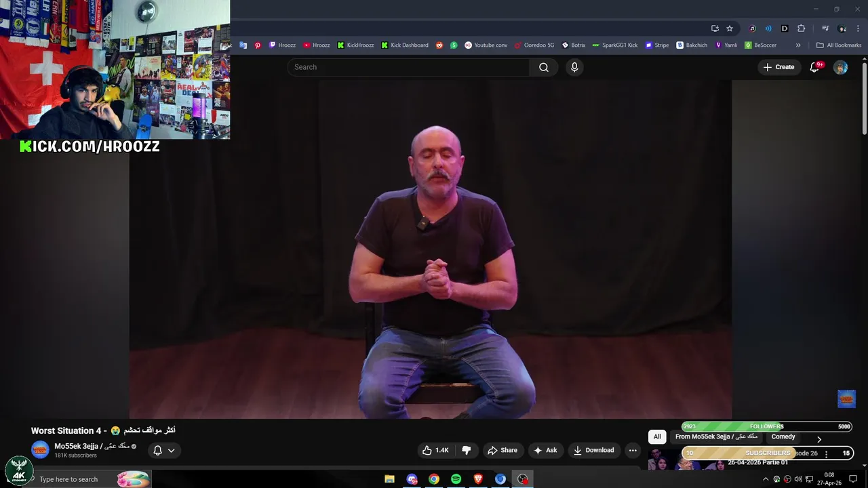The image size is (868, 488).
Task: Open Google Chrome from taskbar
Action: click(x=434, y=479)
